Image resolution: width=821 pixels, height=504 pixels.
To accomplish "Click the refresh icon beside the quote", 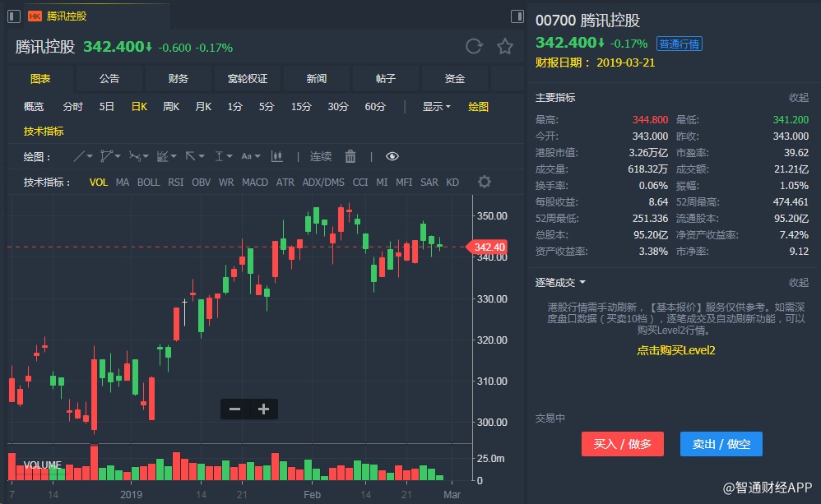I will [x=474, y=47].
